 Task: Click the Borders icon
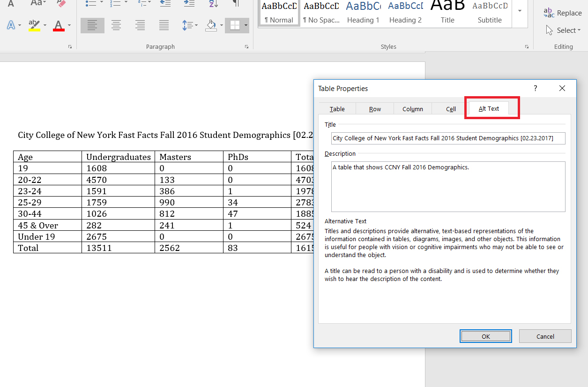tap(235, 25)
